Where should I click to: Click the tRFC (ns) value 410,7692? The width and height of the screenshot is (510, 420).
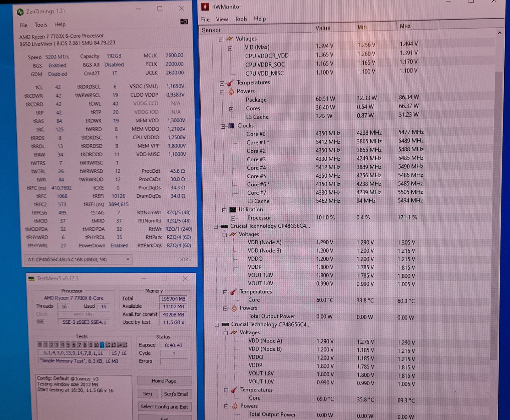coord(62,188)
